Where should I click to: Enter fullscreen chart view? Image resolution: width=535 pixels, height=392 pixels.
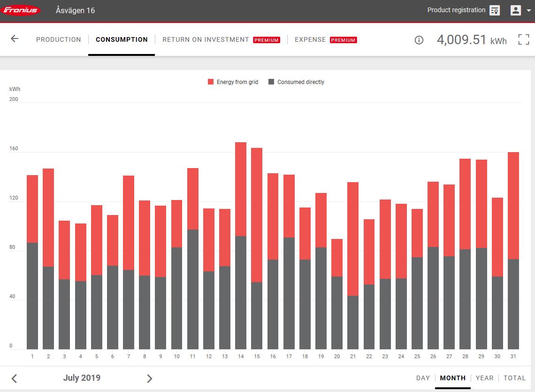click(x=523, y=39)
